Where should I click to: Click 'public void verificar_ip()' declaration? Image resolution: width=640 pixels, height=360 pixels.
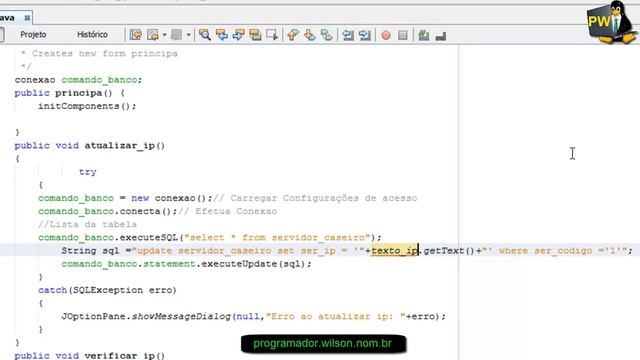coord(90,355)
